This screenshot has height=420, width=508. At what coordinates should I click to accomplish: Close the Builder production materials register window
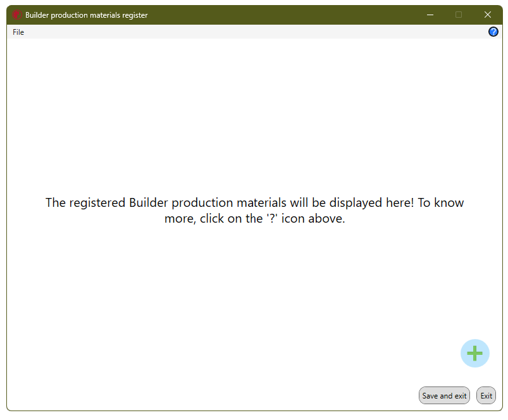pyautogui.click(x=488, y=15)
